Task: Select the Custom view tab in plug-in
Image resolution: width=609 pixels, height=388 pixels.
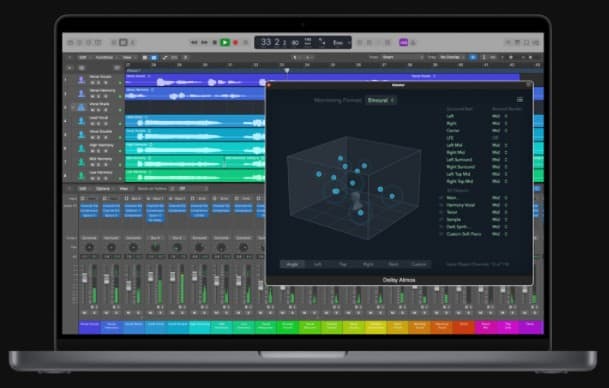Action: (418, 264)
